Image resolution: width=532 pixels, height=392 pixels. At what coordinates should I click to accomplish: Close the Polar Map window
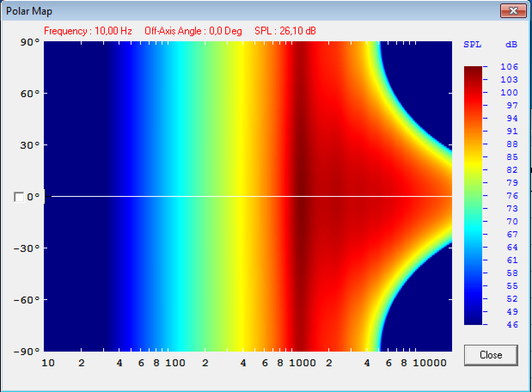point(513,11)
